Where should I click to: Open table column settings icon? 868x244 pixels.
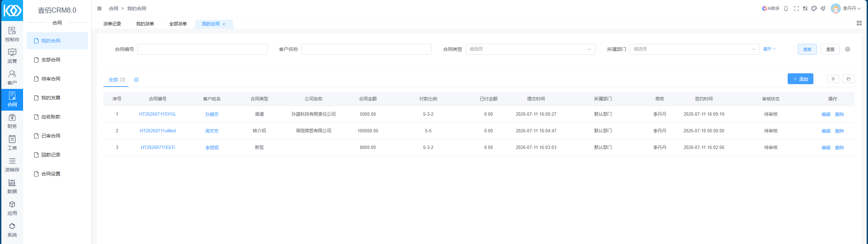coord(833,79)
